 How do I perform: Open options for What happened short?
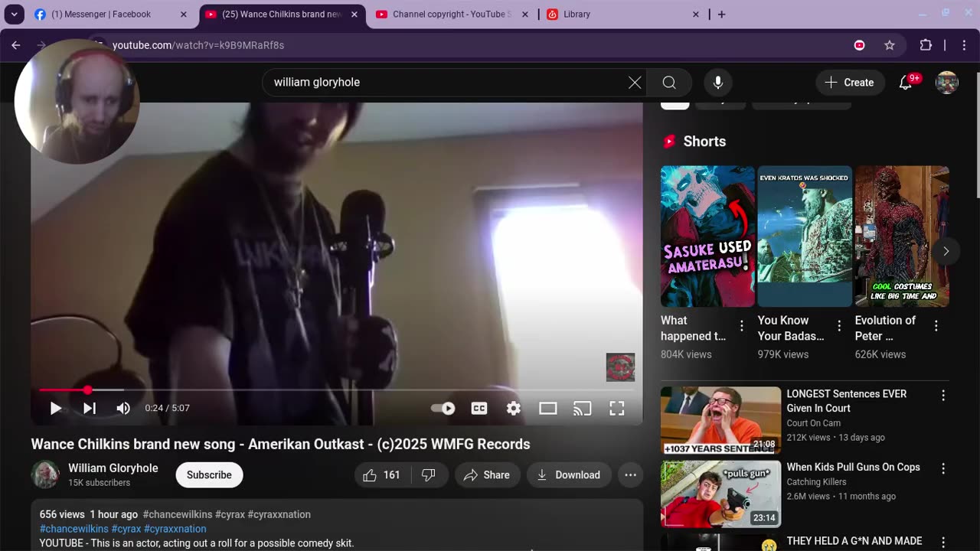(741, 326)
